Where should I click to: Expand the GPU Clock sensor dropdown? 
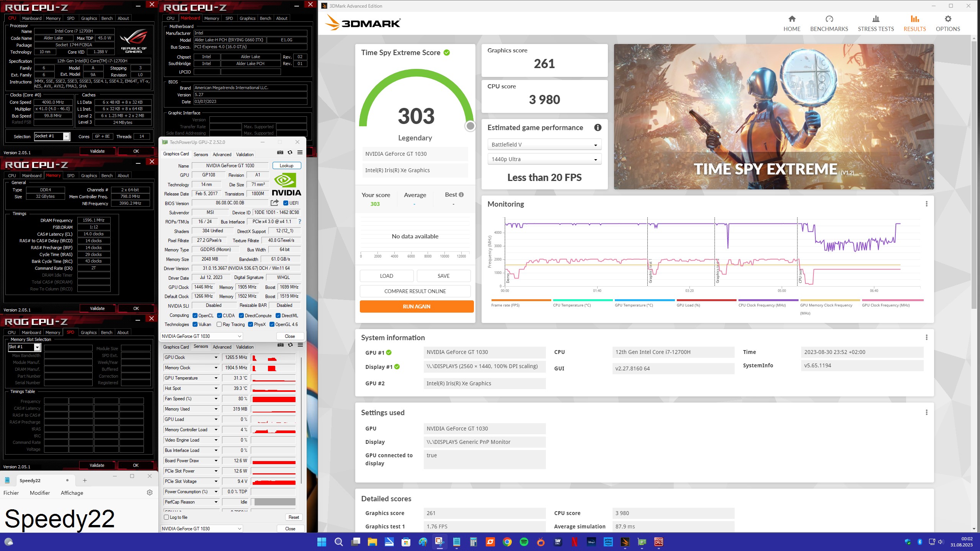point(216,357)
